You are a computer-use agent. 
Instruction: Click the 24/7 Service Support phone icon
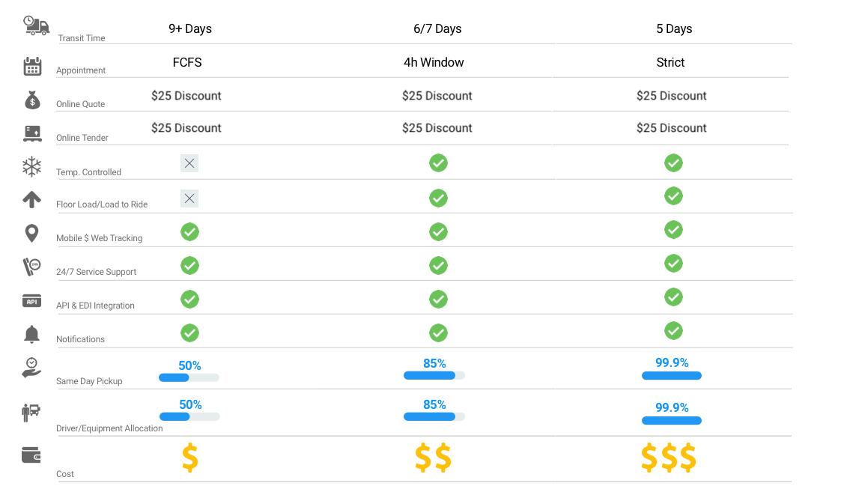click(x=32, y=267)
